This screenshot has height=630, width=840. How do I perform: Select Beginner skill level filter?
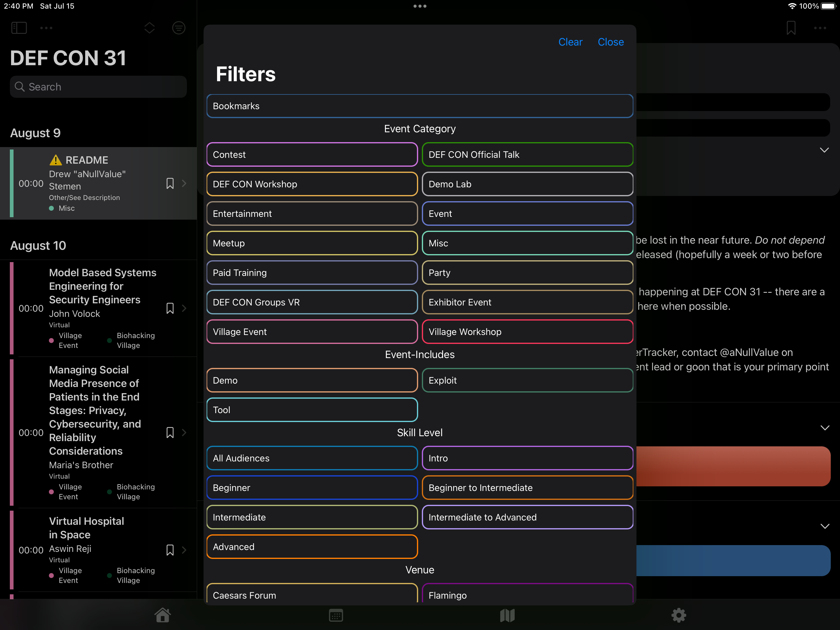(312, 488)
